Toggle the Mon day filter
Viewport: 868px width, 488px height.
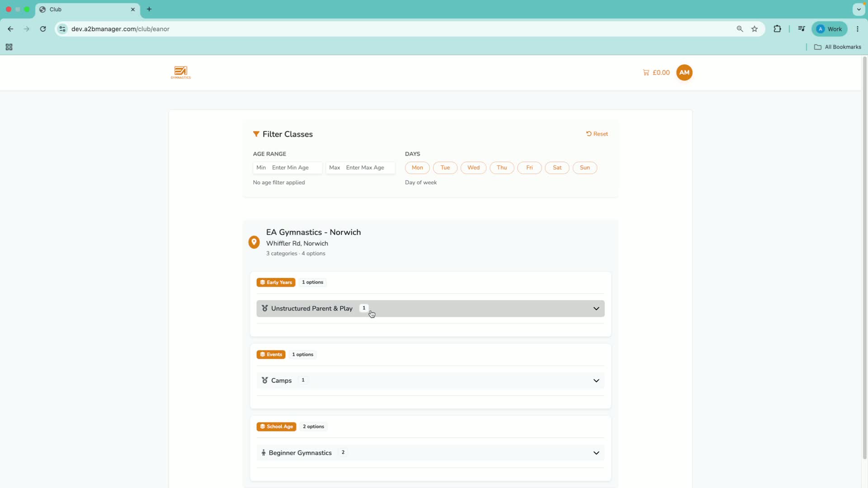(x=417, y=168)
